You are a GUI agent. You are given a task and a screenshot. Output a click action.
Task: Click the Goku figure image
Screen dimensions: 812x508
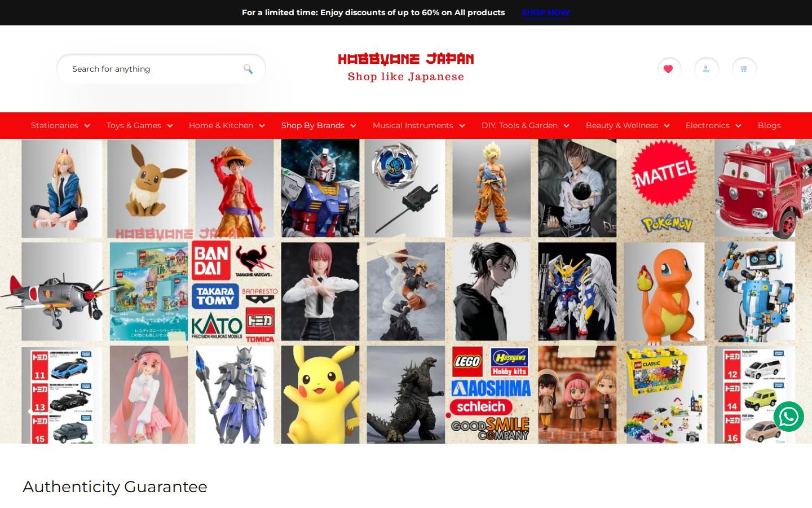pyautogui.click(x=491, y=188)
